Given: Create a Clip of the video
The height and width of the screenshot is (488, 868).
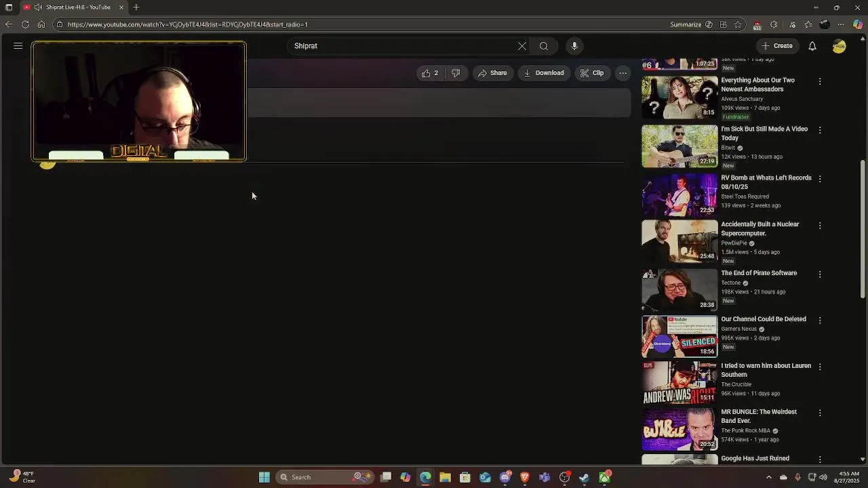Looking at the screenshot, I should pos(592,73).
